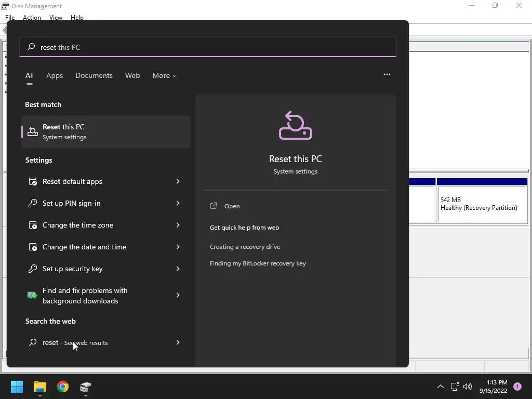Open the volume speaker icon
This screenshot has height=399, width=532.
tap(468, 387)
